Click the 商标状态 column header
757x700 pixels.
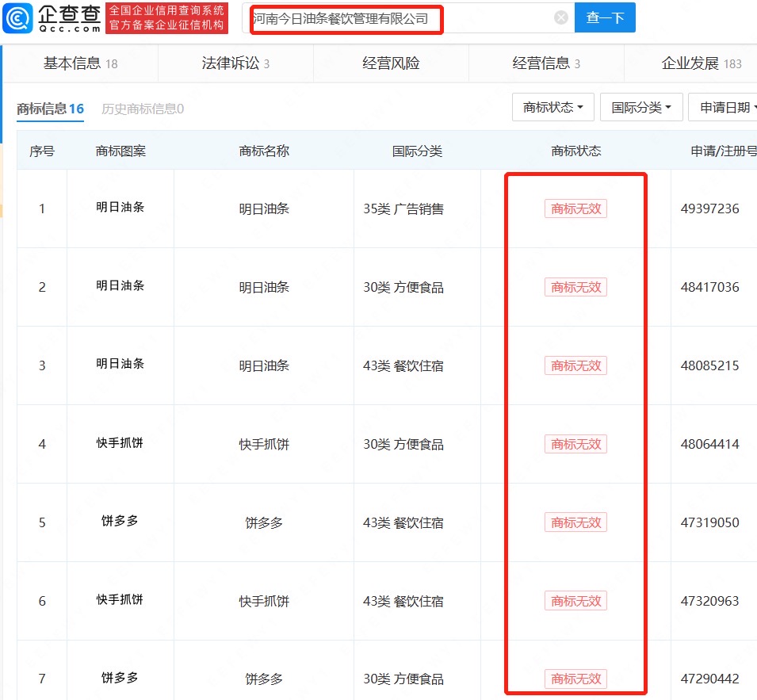pos(576,151)
